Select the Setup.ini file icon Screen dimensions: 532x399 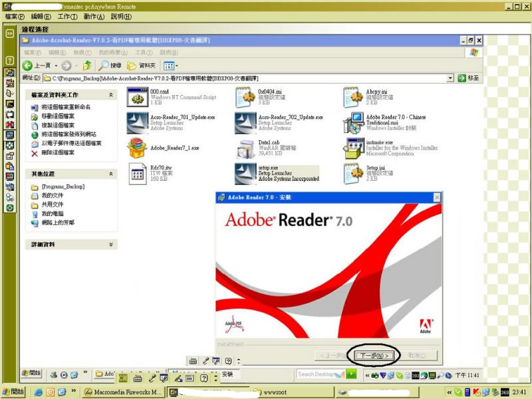pos(353,174)
